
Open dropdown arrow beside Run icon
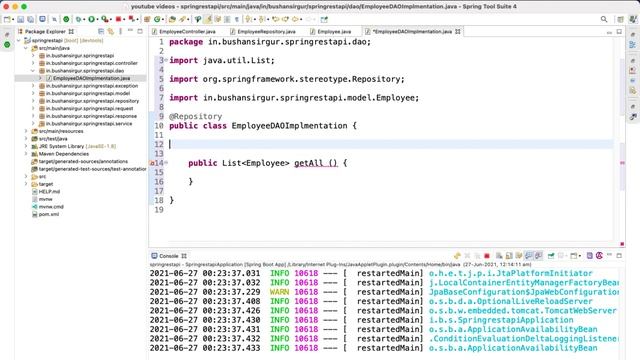(98, 20)
